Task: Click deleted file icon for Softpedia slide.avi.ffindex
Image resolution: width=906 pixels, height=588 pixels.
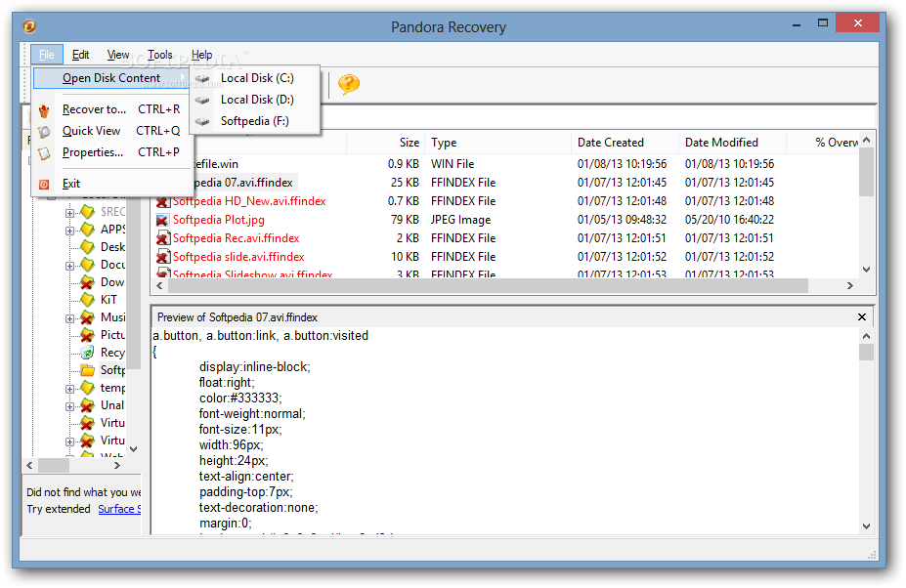Action: click(x=163, y=257)
